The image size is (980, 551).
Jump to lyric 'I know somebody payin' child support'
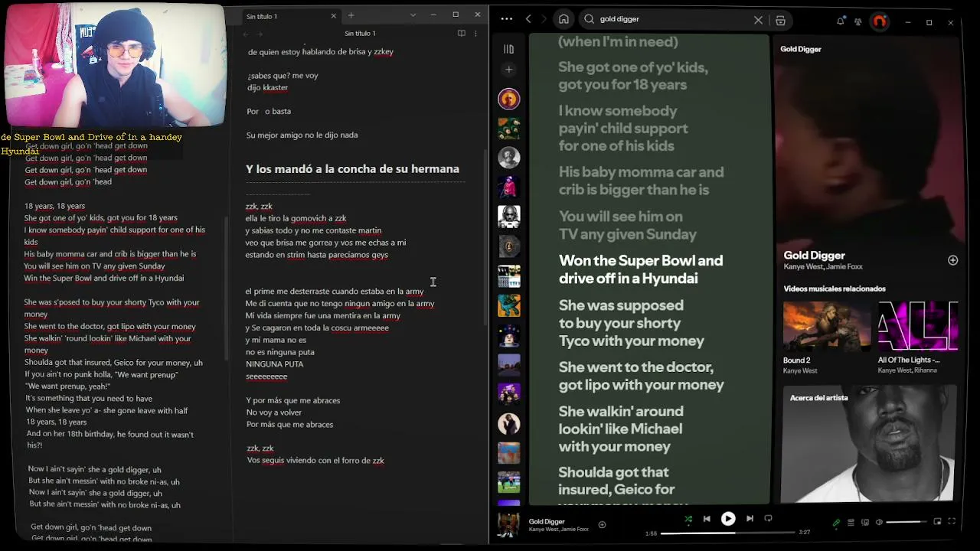pos(623,129)
